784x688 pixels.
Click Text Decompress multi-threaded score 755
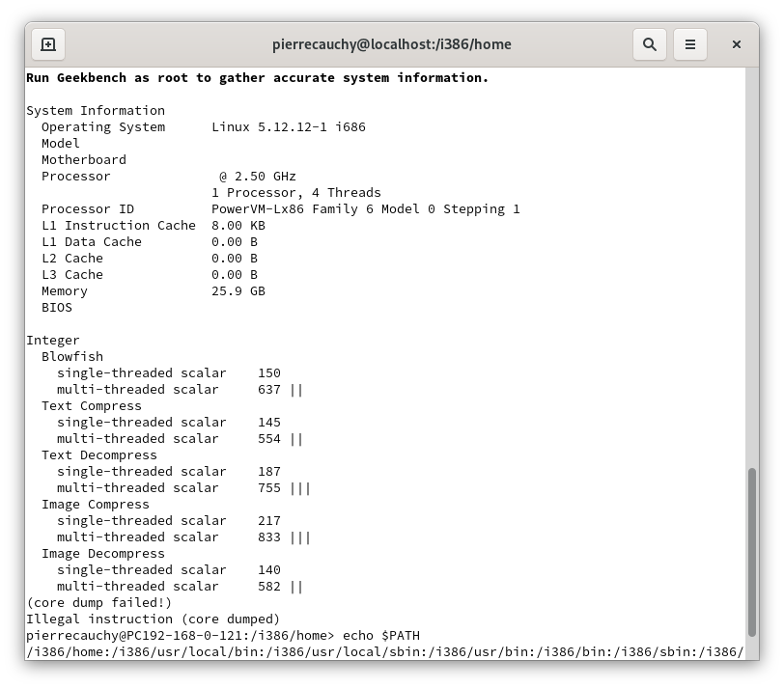(269, 487)
